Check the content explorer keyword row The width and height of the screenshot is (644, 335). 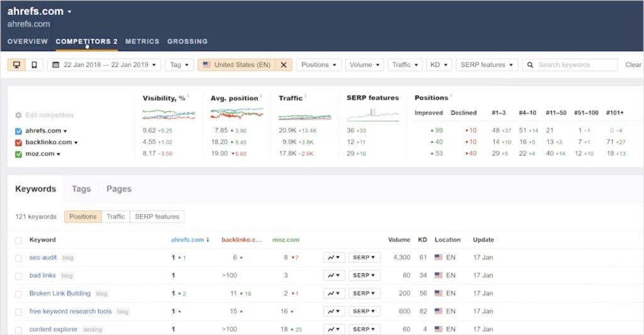18,330
